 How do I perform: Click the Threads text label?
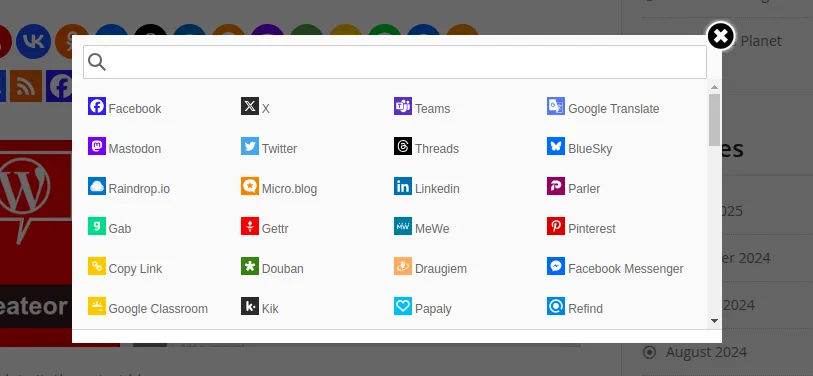[437, 149]
